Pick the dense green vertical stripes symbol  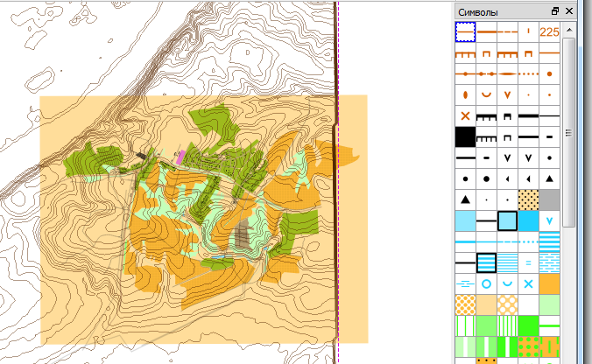pyautogui.click(x=507, y=325)
